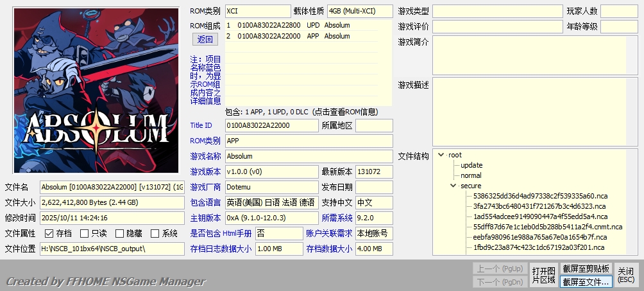Viewport: 644px width, 291px height.
Task: Collapse the secure folder in file tree
Action: 453,186
